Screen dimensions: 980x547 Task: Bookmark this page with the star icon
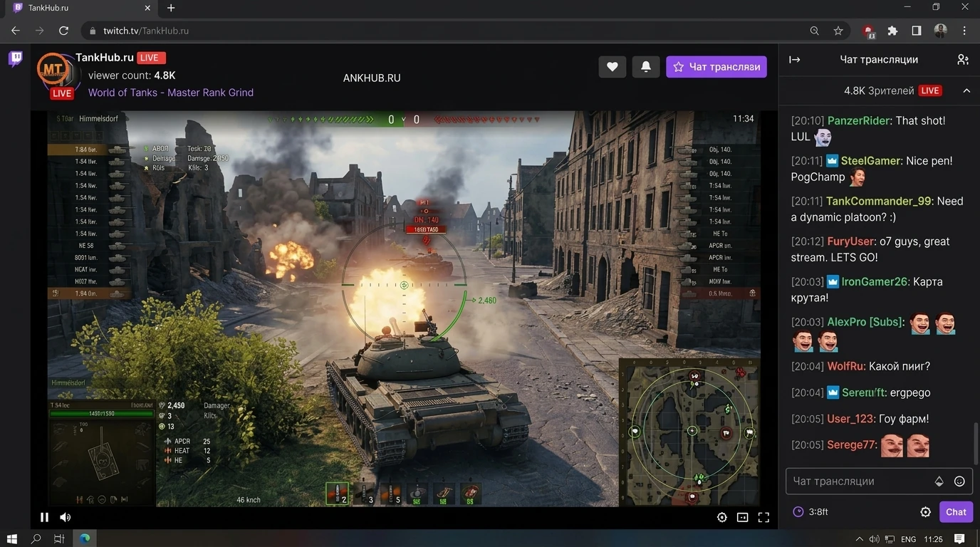click(x=838, y=31)
